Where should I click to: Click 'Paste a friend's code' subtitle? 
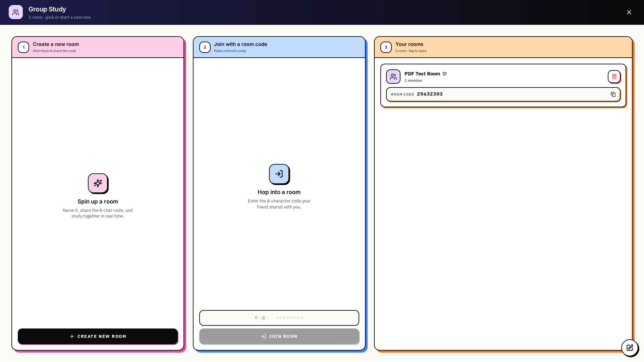pyautogui.click(x=230, y=51)
